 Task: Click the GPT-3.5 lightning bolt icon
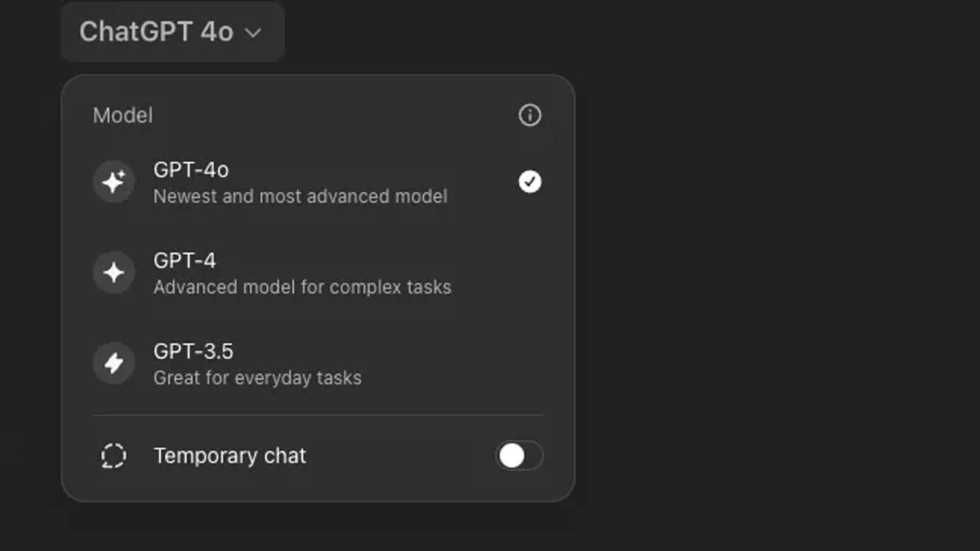tap(114, 363)
